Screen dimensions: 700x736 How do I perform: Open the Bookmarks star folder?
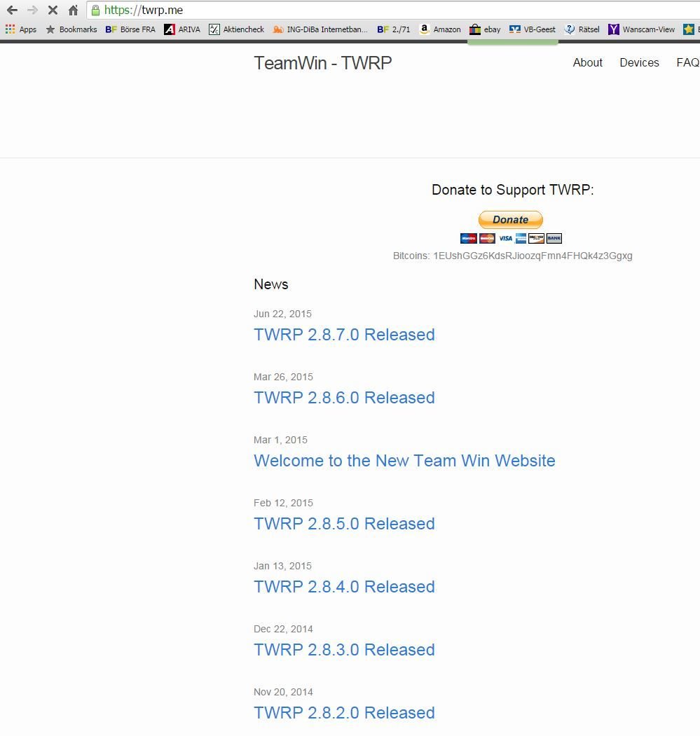tap(71, 29)
